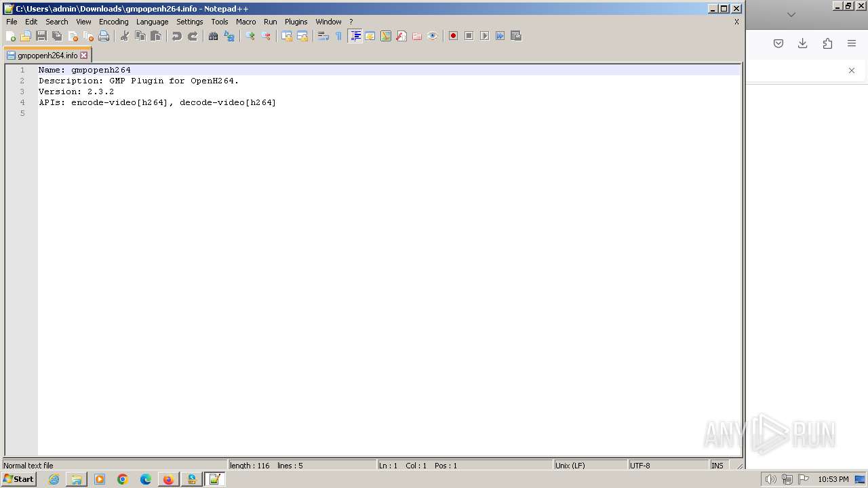The height and width of the screenshot is (488, 868).
Task: Open the Plugins menu
Action: 296,22
